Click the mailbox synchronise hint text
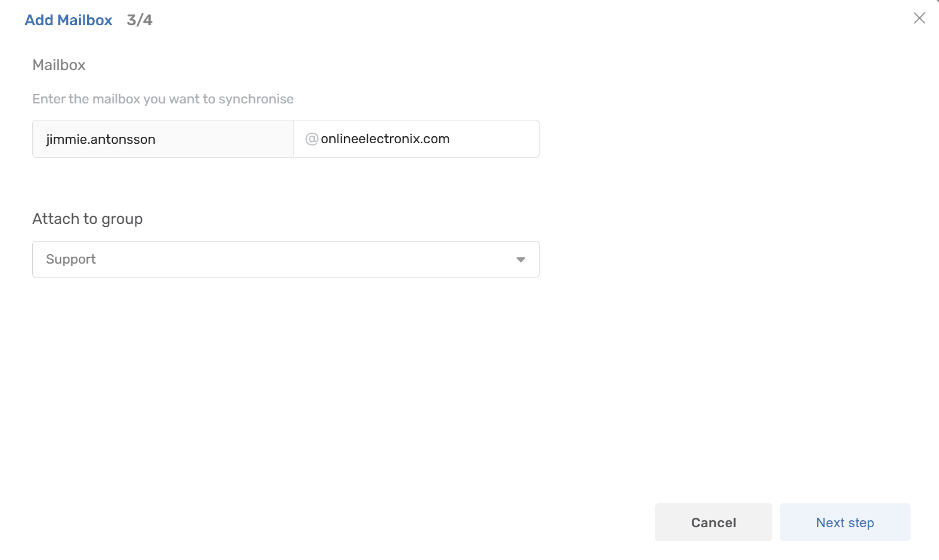This screenshot has height=560, width=939. tap(163, 99)
